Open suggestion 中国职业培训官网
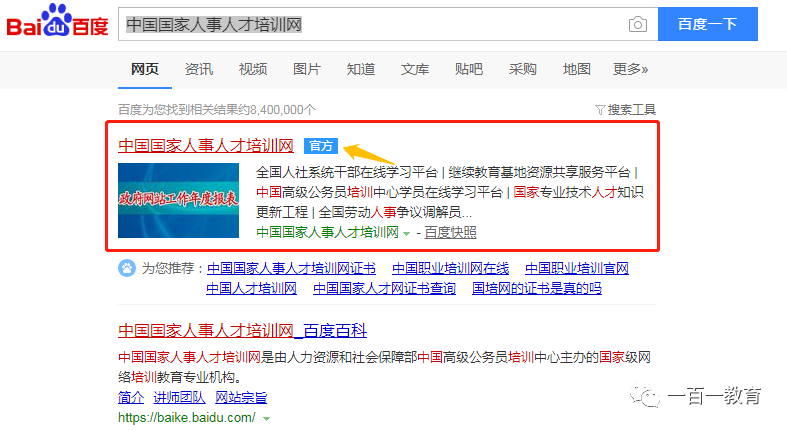787x430 pixels. pos(577,268)
